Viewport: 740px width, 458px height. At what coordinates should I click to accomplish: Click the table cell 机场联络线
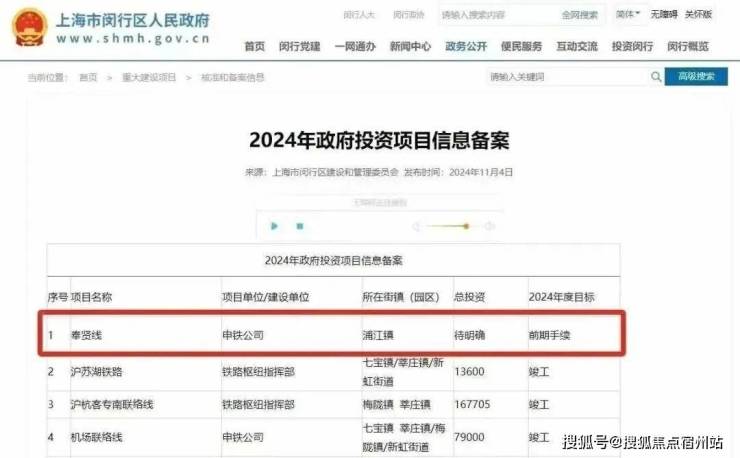(96, 437)
